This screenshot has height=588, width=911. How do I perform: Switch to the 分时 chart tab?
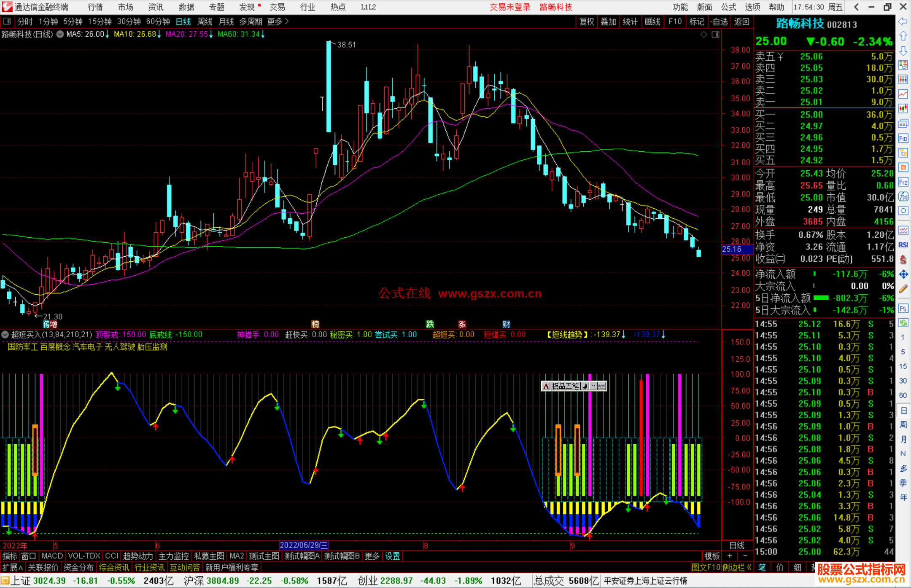(25, 21)
